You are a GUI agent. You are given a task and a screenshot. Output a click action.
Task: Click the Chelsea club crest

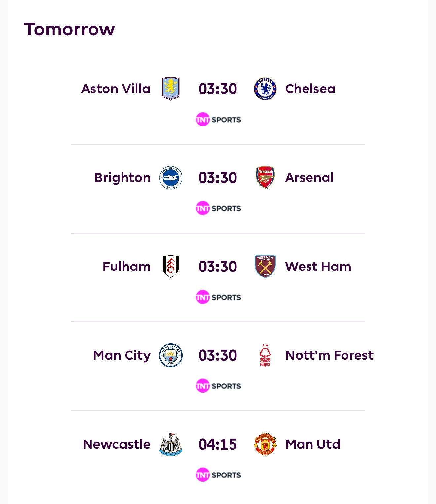pyautogui.click(x=265, y=89)
